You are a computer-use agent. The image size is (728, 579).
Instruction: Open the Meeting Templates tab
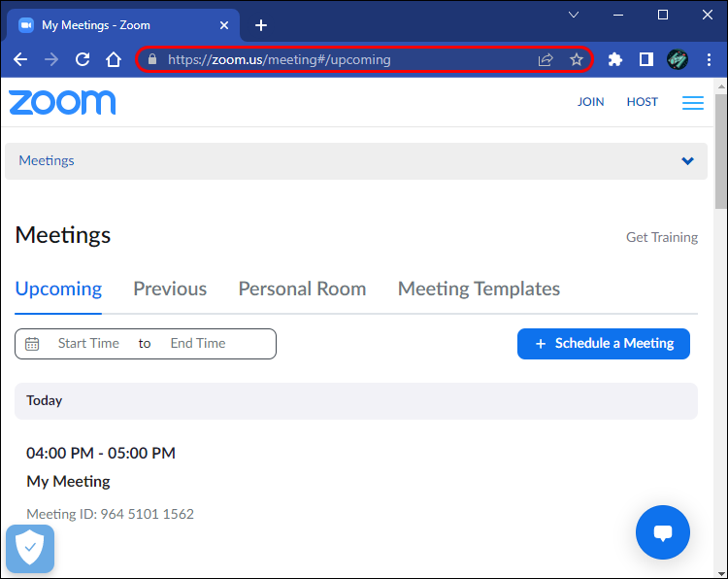pos(479,289)
